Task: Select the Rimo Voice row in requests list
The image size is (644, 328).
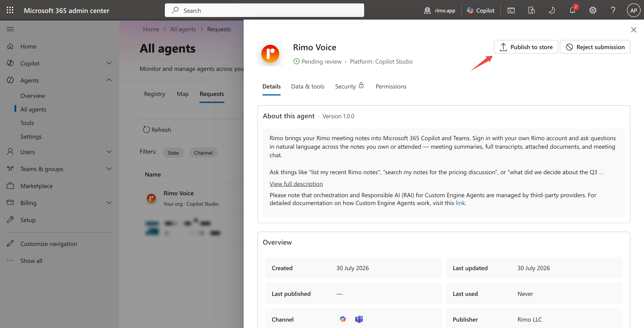Action: 192,198
